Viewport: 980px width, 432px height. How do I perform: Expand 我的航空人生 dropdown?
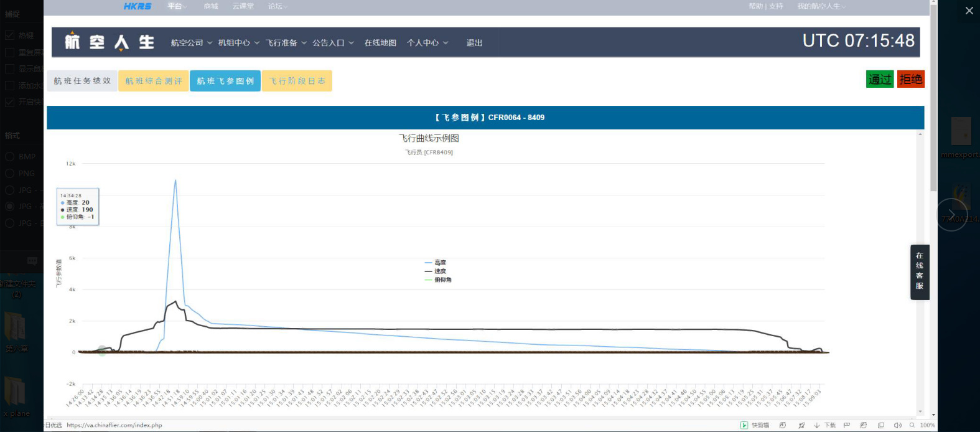click(821, 6)
